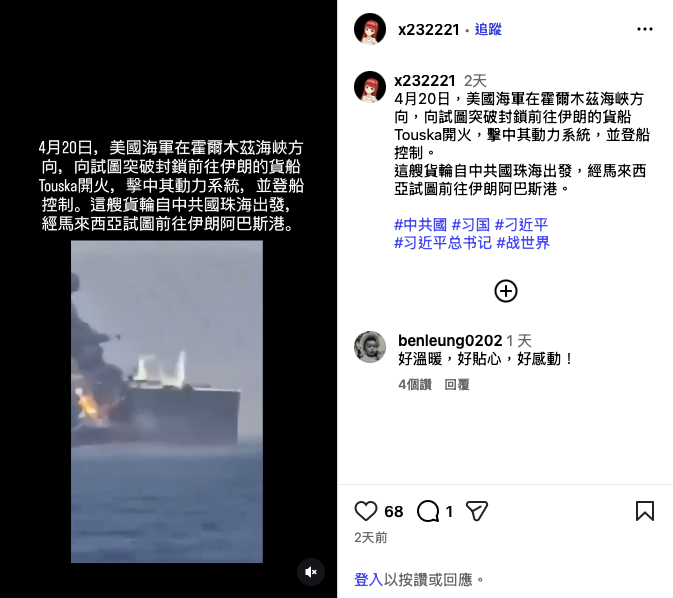The height and width of the screenshot is (598, 674).
Task: Click the burning ship video
Action: click(167, 402)
